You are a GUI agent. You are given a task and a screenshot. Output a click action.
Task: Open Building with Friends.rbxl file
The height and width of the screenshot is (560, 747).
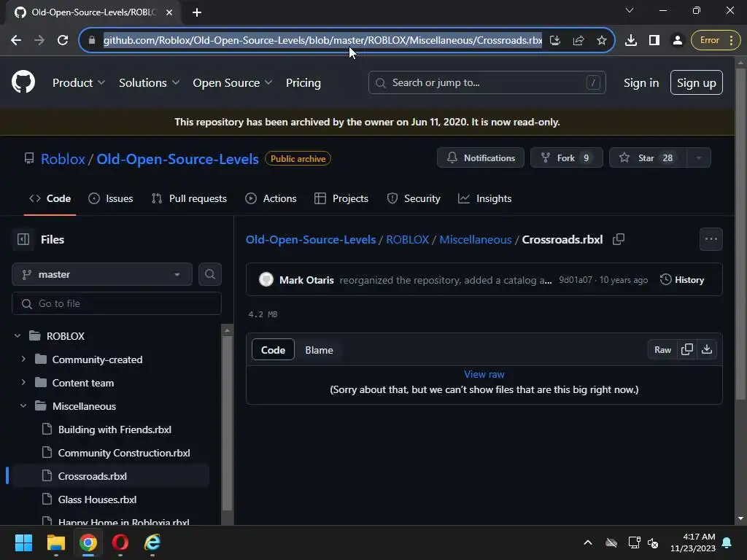115,429
